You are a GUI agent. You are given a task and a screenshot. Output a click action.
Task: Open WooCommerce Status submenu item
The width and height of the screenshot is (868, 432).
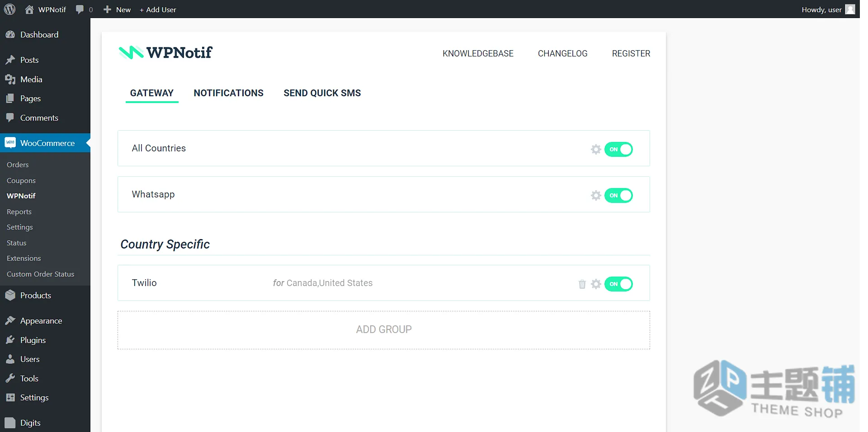[17, 243]
